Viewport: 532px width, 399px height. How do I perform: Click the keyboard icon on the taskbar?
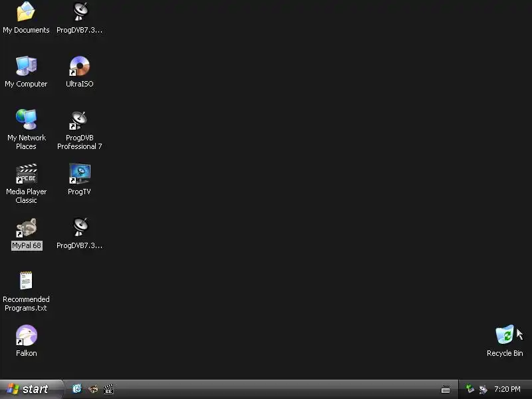[x=446, y=390]
